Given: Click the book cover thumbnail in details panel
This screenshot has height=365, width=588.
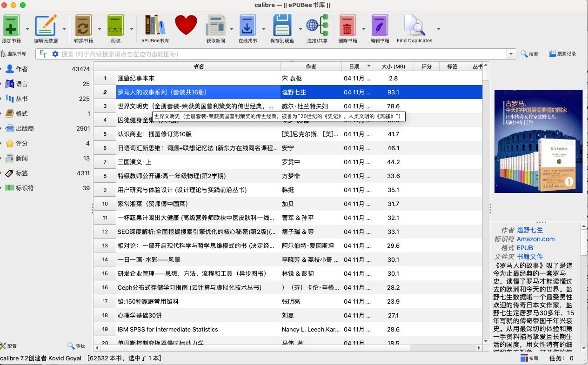Looking at the screenshot, I should [x=539, y=141].
